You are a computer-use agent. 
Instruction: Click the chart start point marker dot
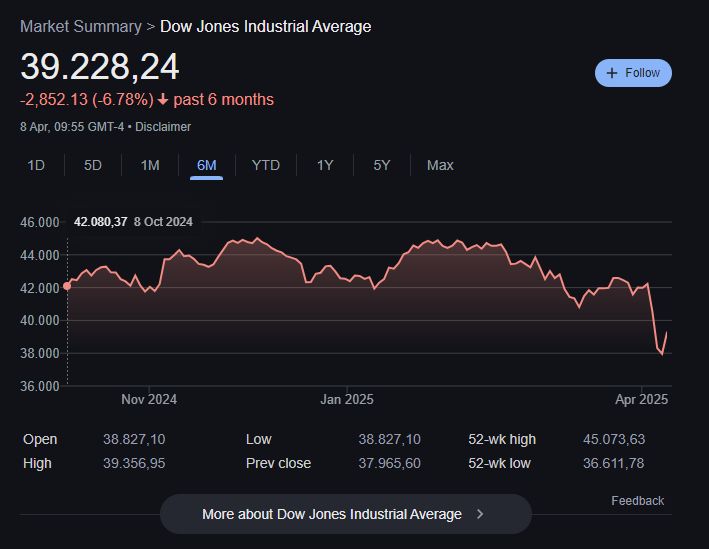(67, 286)
